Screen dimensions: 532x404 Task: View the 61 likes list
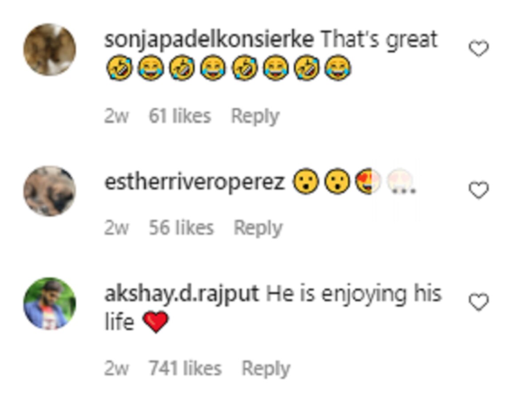point(180,116)
